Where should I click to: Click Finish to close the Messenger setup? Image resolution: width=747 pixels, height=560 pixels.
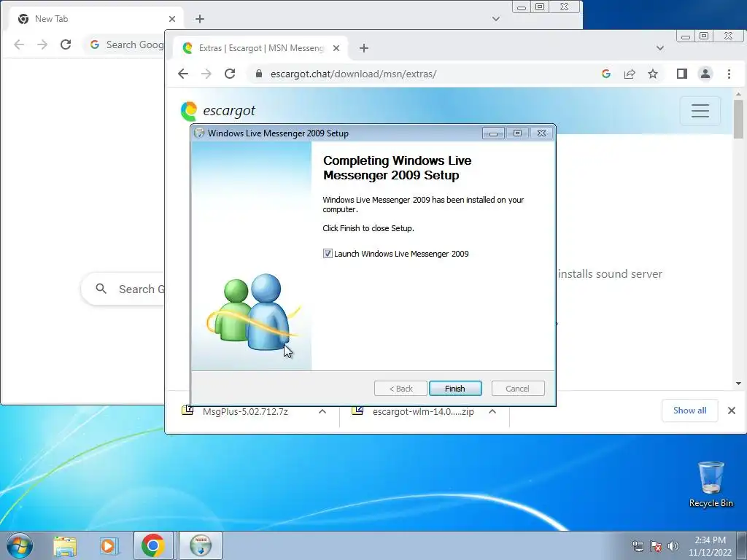[x=455, y=389]
